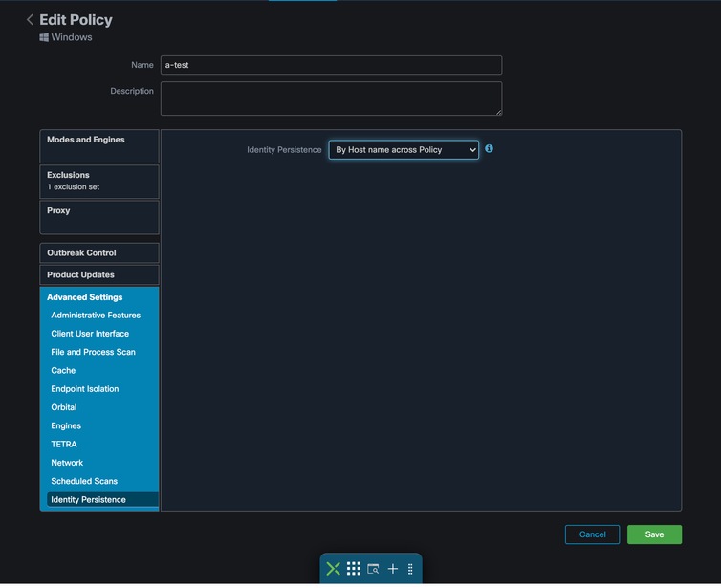
Task: Go to Scheduled Scans settings
Action: 84,481
